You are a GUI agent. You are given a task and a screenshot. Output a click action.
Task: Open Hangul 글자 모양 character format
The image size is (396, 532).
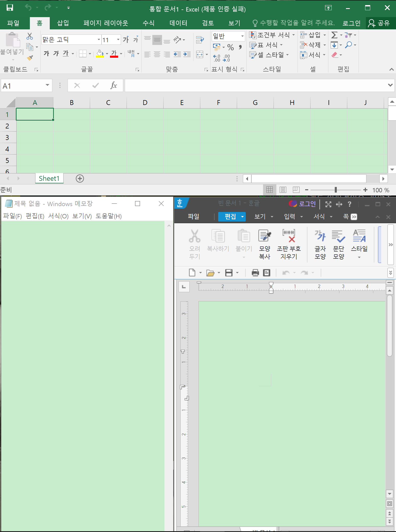320,244
